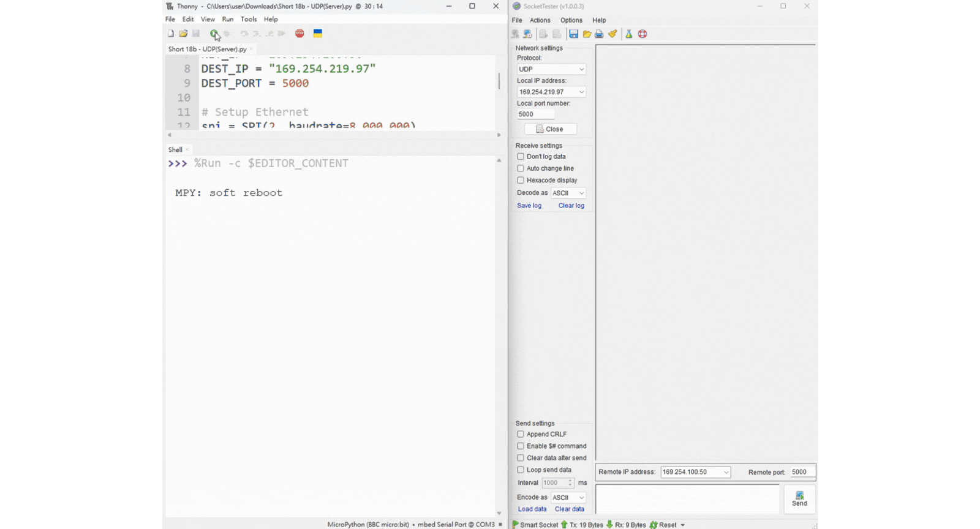Click the second greyed document icon in SocketTester
Viewport: 980px width, 529px height.
[557, 34]
